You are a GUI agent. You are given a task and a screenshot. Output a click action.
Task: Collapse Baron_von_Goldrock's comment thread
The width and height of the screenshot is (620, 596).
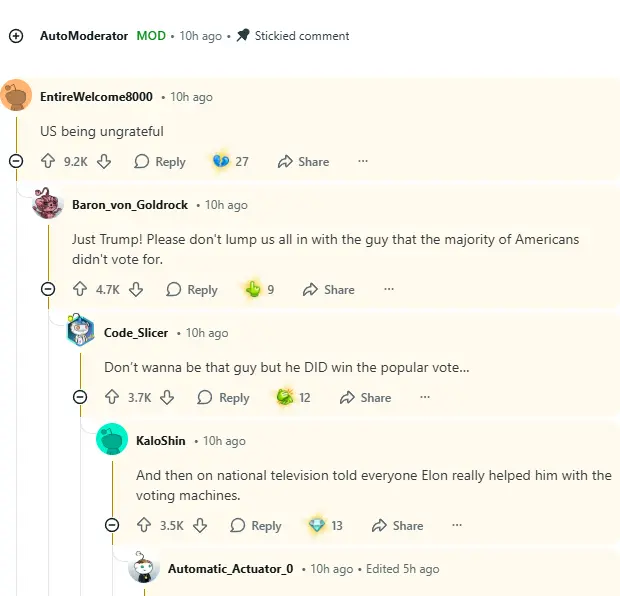click(48, 289)
